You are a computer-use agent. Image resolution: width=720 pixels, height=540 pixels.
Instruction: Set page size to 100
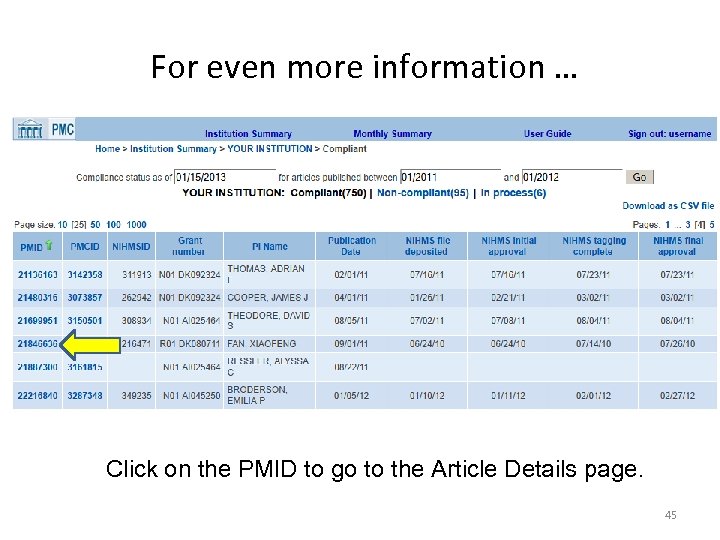click(x=113, y=225)
